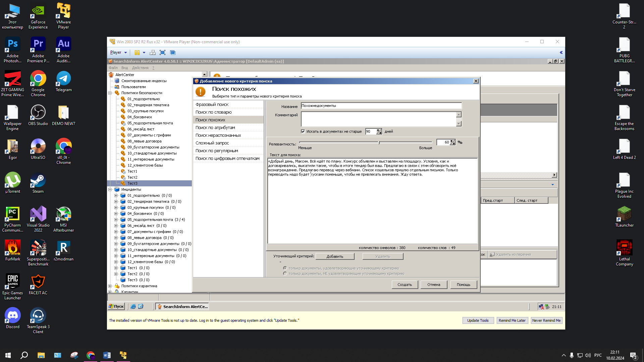The height and width of the screenshot is (362, 644).
Task: Select Тест3 policy in tree
Action: pyautogui.click(x=132, y=183)
